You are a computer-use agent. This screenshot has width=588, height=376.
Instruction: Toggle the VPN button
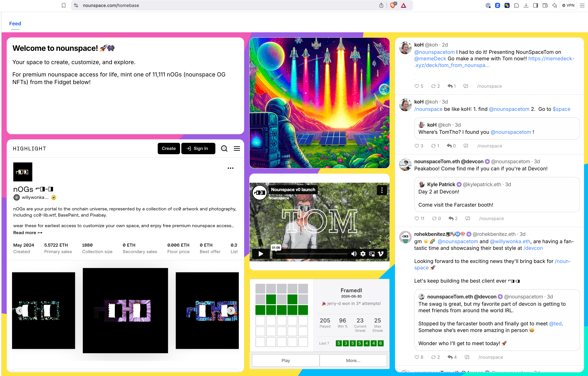(x=568, y=5)
